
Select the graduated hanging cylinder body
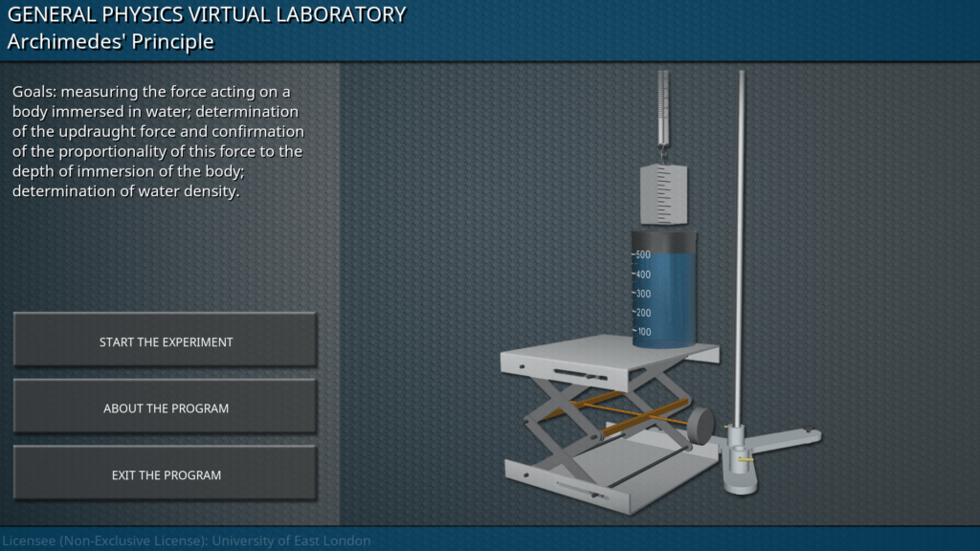pos(664,194)
